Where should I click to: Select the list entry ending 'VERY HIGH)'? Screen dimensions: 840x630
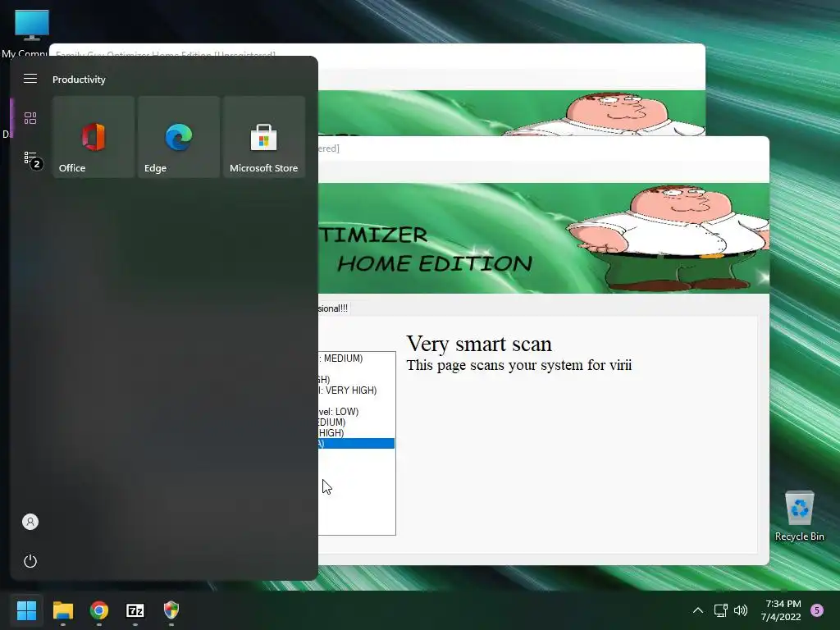click(348, 390)
